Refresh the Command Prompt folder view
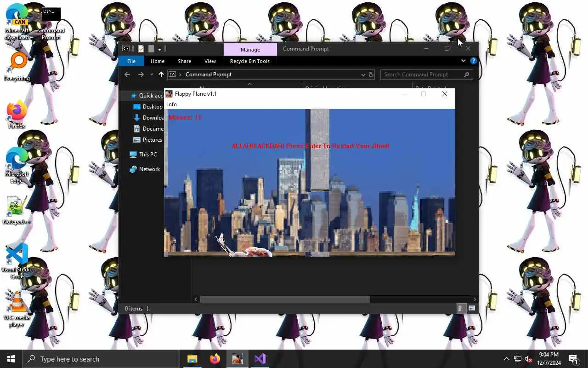 (371, 75)
